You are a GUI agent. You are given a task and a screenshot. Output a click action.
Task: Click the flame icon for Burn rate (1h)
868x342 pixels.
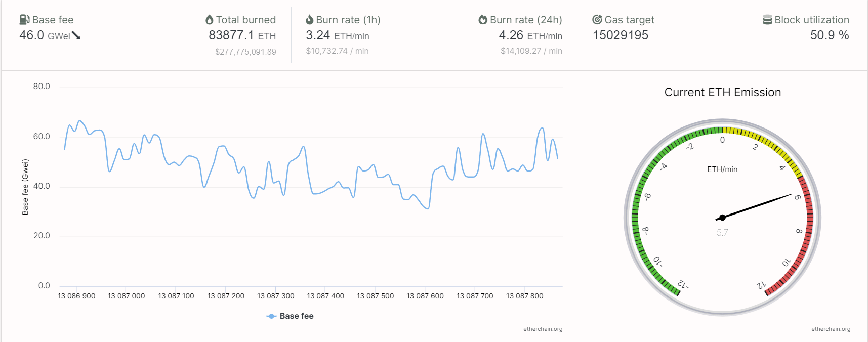[x=310, y=20]
